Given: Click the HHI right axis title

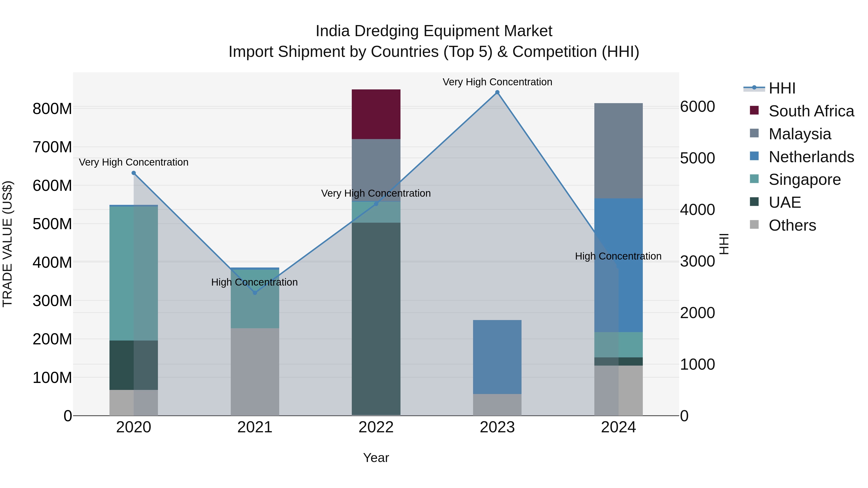Looking at the screenshot, I should [x=725, y=244].
